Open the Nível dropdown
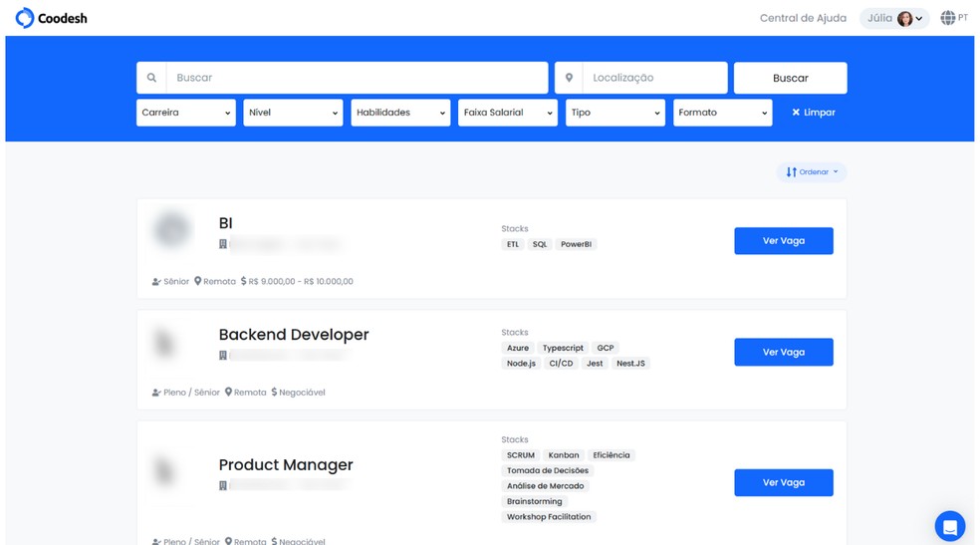980x545 pixels. click(x=293, y=113)
